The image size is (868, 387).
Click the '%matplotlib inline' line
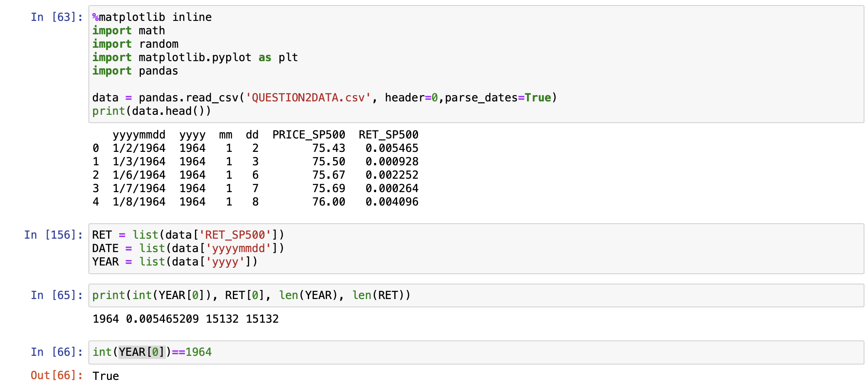click(152, 17)
